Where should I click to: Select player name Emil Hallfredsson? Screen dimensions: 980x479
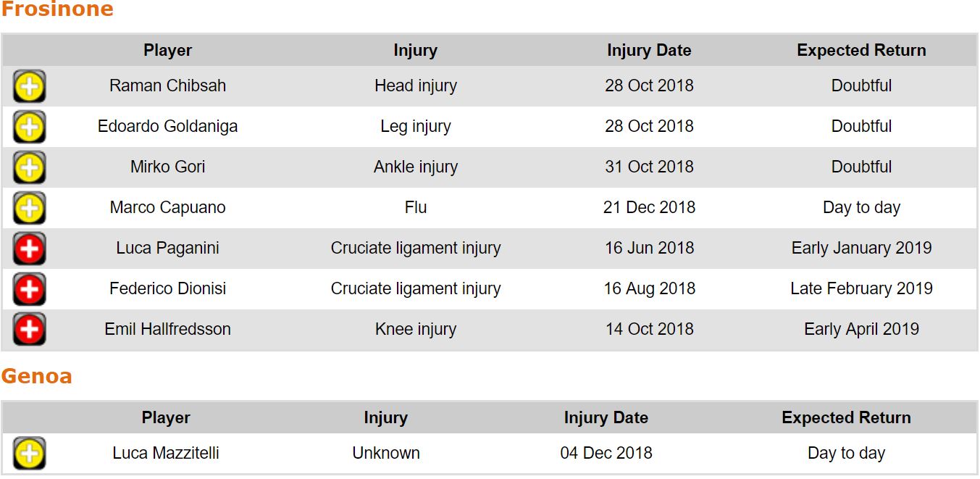point(167,329)
